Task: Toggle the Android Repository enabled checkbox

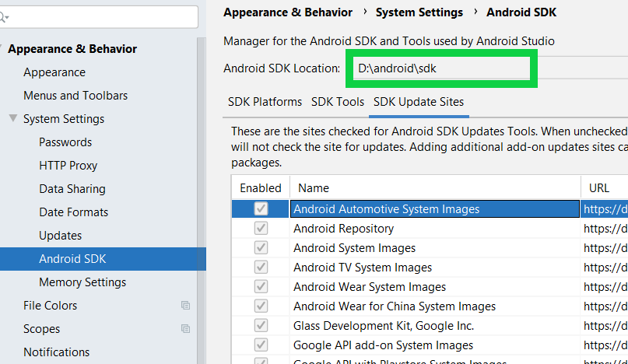Action: pos(261,229)
